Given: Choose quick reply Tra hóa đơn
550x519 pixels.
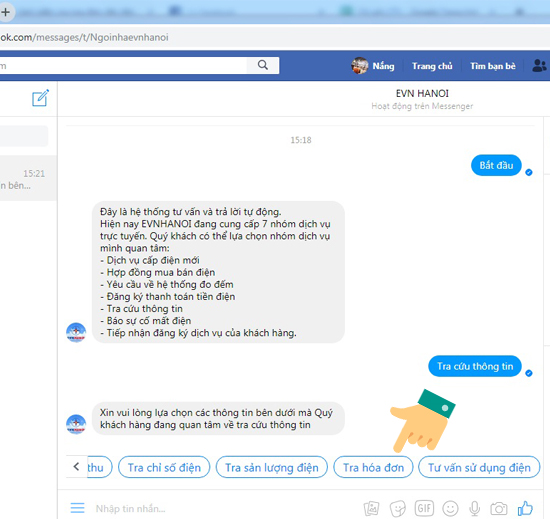Looking at the screenshot, I should [373, 467].
